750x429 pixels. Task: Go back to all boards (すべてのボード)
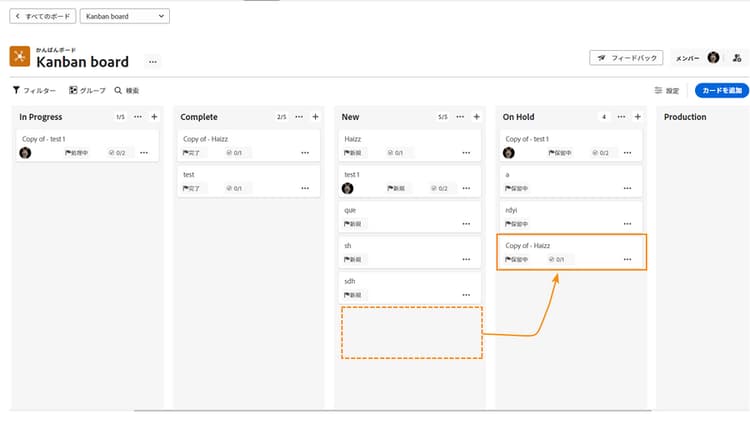click(41, 16)
